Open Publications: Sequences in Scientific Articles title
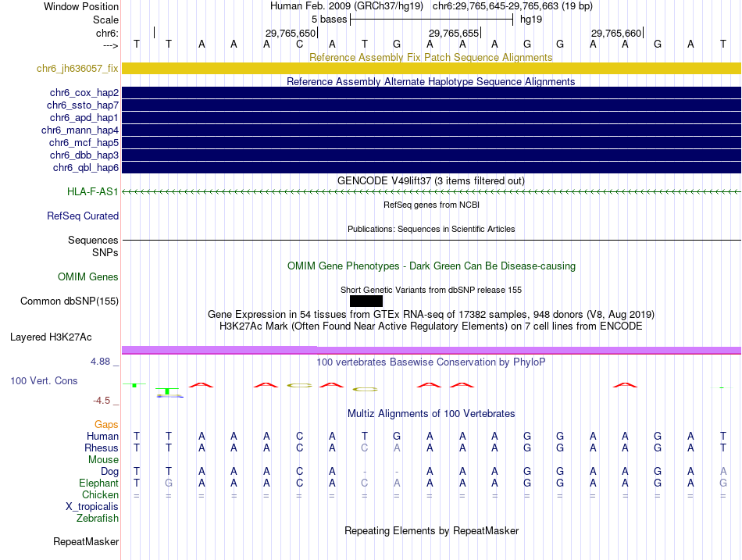 [431, 229]
